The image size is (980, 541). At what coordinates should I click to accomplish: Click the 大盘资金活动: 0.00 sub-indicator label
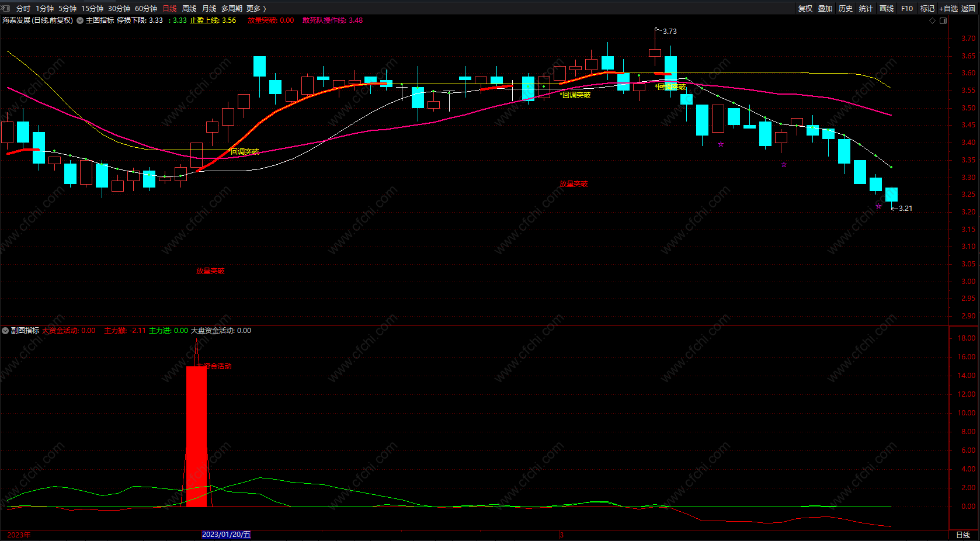pyautogui.click(x=221, y=331)
